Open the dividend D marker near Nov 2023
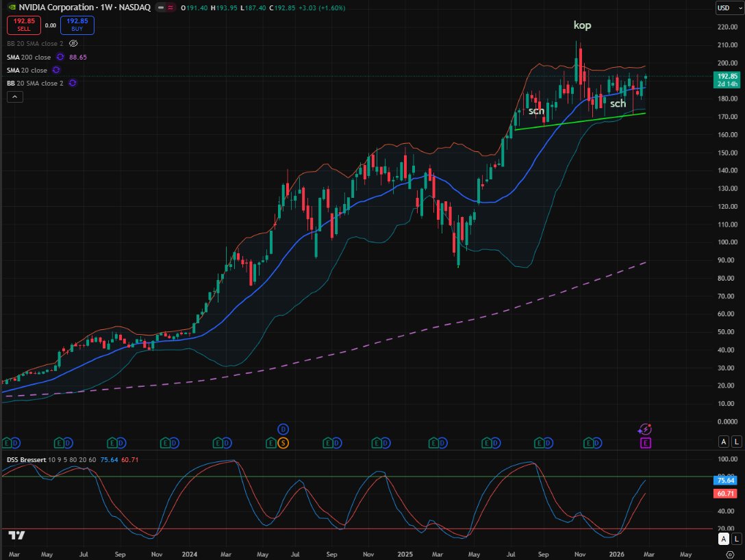Viewport: 745px width, 560px height. (x=175, y=443)
